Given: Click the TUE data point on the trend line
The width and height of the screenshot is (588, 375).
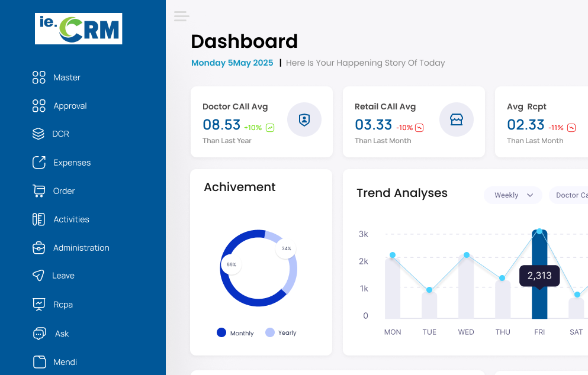Looking at the screenshot, I should pyautogui.click(x=429, y=290).
